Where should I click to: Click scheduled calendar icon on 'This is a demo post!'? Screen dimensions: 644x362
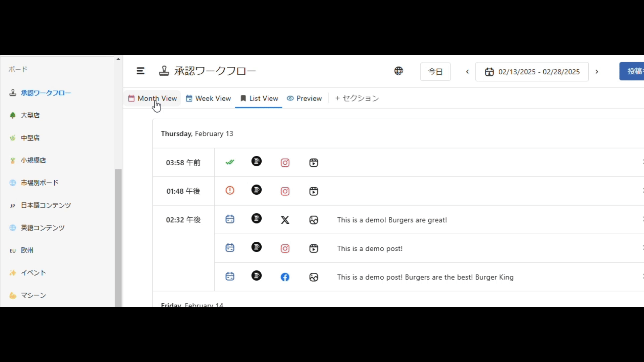(230, 248)
